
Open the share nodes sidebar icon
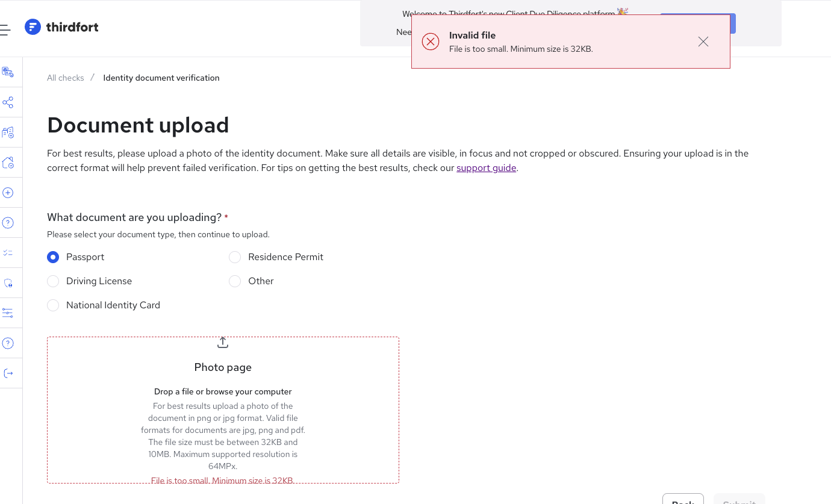[8, 102]
